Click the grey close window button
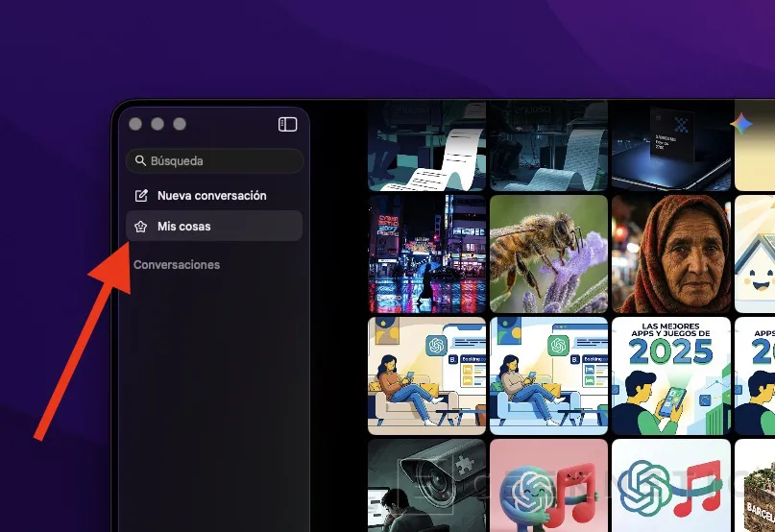Screen dimensions: 775x532 tap(135, 124)
